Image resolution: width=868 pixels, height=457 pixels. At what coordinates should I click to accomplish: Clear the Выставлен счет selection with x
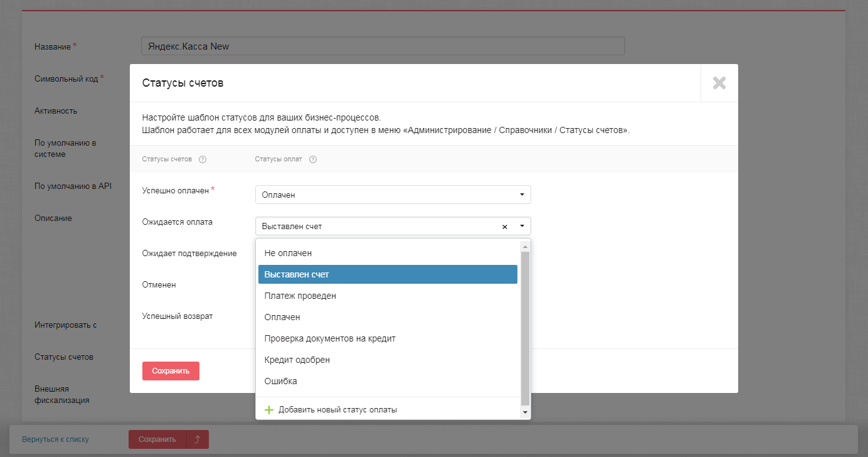pos(504,227)
